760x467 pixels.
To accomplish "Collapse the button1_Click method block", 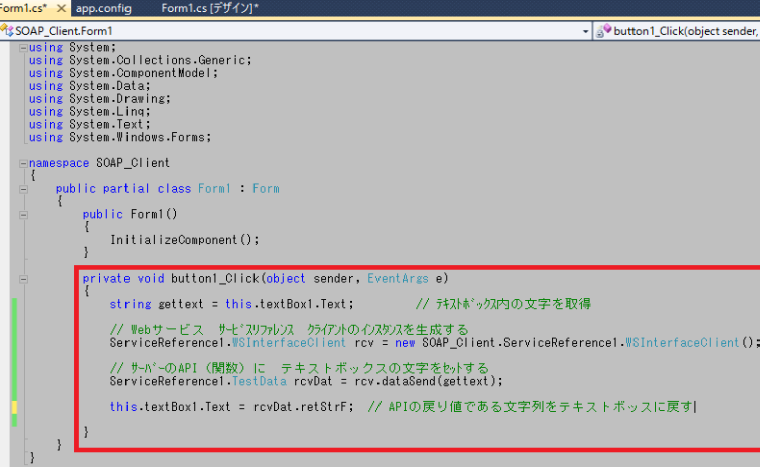I will point(24,279).
